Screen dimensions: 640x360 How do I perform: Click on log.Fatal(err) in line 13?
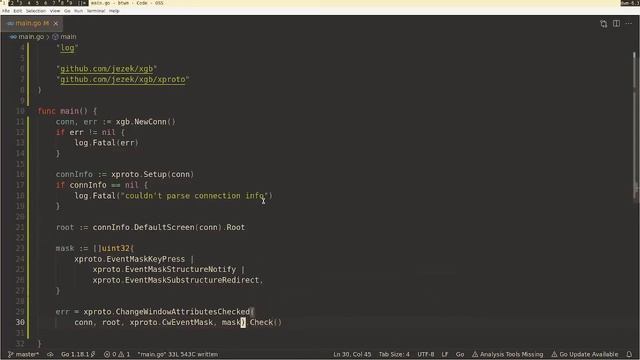click(x=106, y=143)
